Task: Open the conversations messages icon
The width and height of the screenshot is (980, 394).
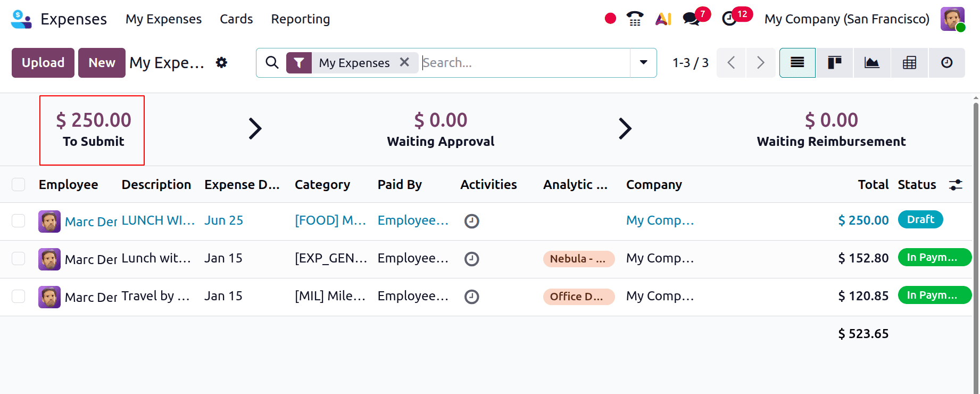Action: pyautogui.click(x=691, y=19)
